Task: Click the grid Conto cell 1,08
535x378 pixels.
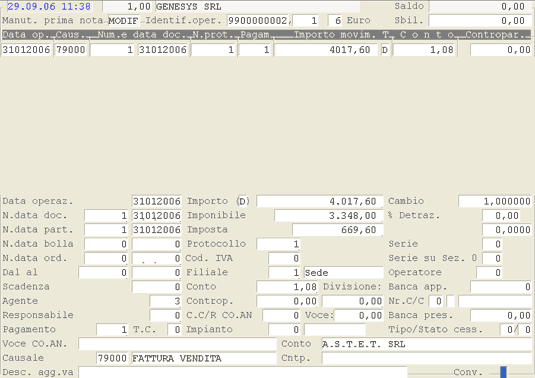Action: click(x=424, y=50)
